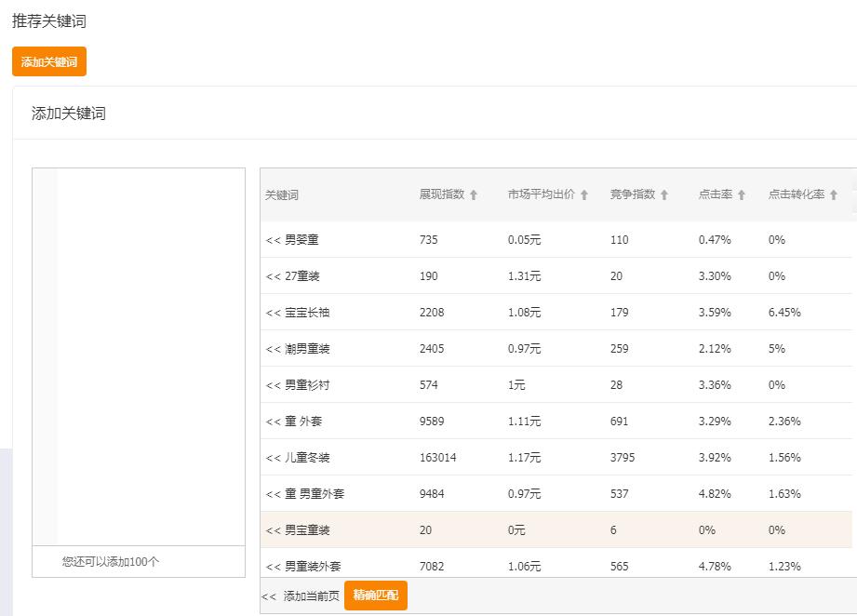Add keyword 27童装 via << arrow
The image size is (857, 616).
273,276
